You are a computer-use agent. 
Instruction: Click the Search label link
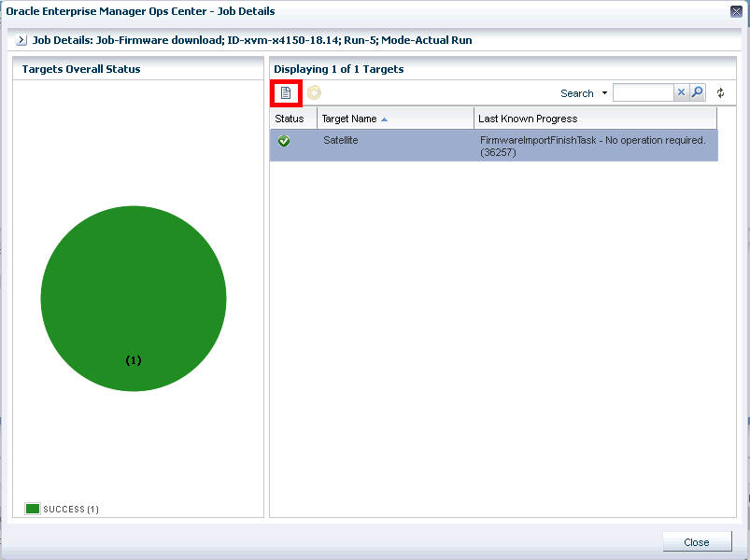(x=577, y=93)
